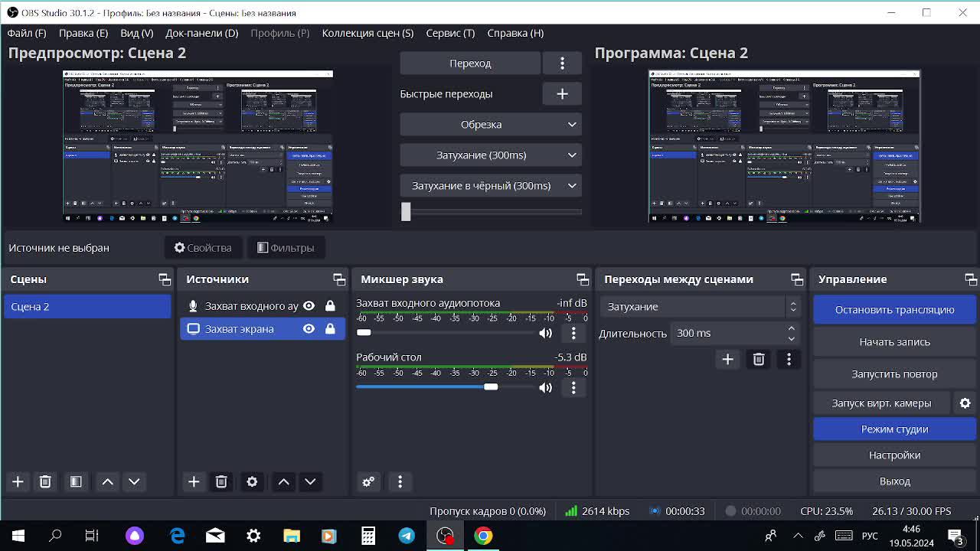Image resolution: width=980 pixels, height=551 pixels.
Task: Open the Сервис (T) menu
Action: [x=450, y=33]
